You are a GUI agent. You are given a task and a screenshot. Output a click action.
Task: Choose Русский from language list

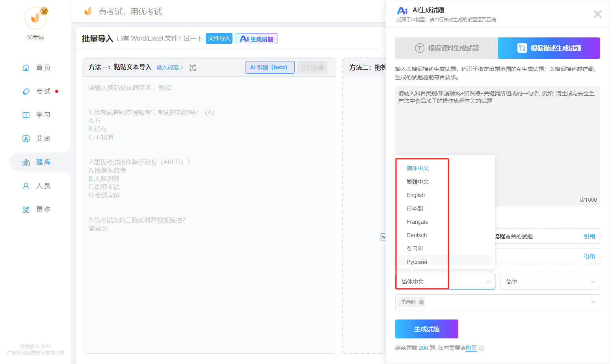pos(445,260)
